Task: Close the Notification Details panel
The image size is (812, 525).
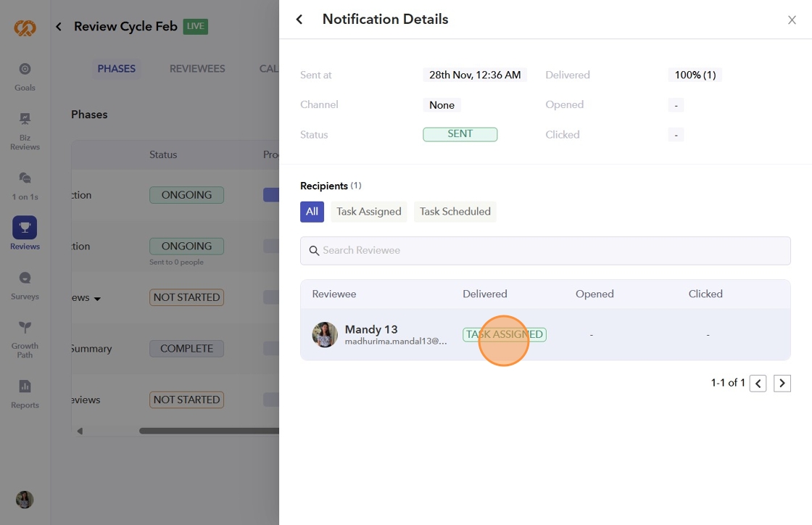Action: coord(792,20)
